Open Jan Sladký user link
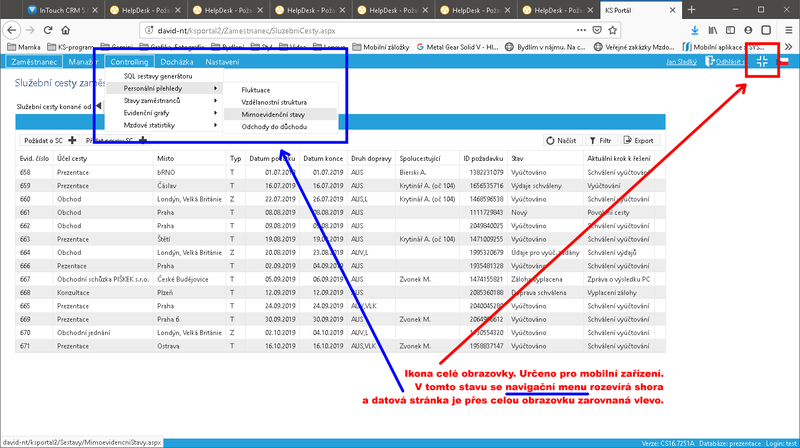800x448 pixels. click(681, 62)
